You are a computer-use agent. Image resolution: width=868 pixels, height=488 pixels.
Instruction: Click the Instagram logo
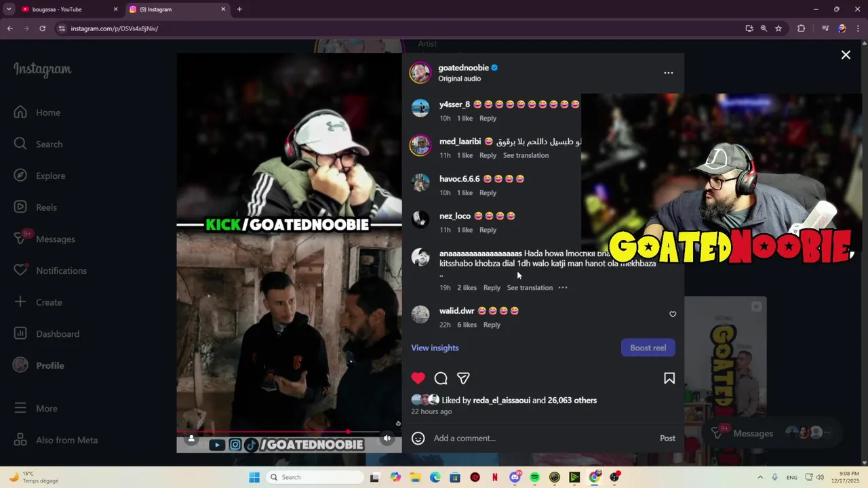(42, 69)
